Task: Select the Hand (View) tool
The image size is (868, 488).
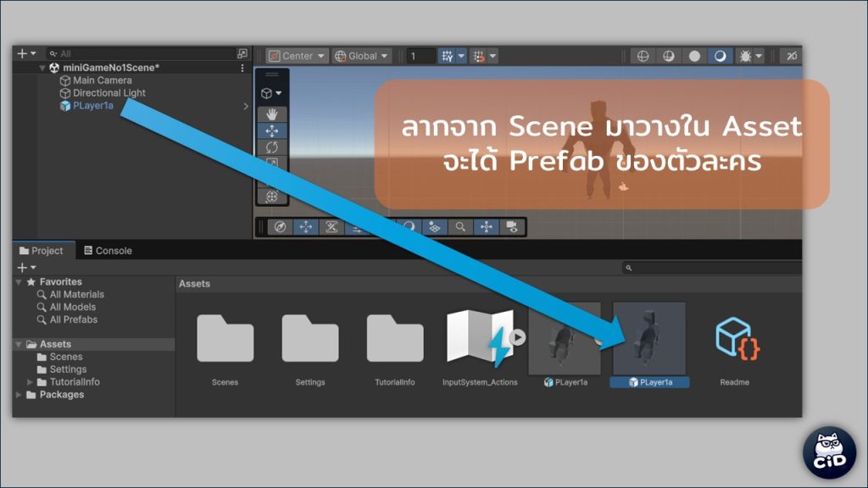Action: tap(272, 114)
